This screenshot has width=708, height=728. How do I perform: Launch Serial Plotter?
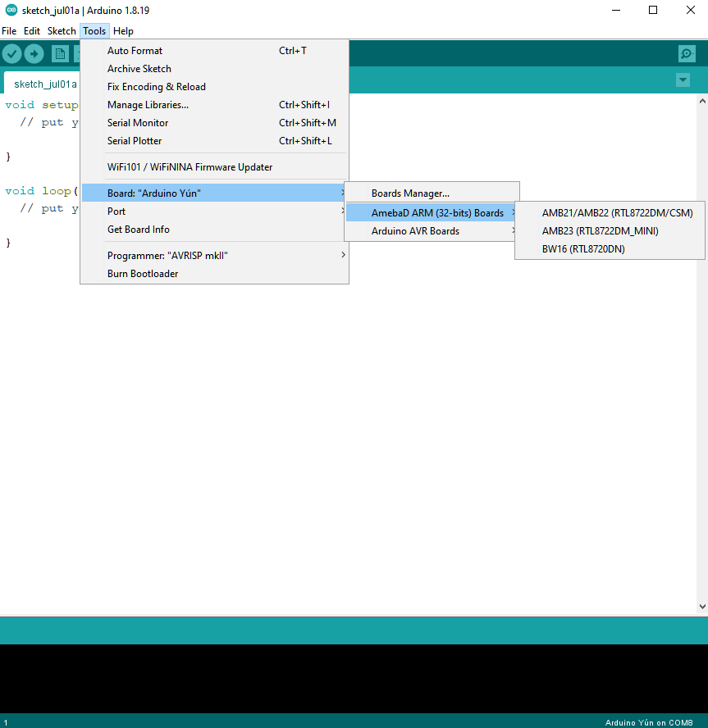(x=214, y=141)
